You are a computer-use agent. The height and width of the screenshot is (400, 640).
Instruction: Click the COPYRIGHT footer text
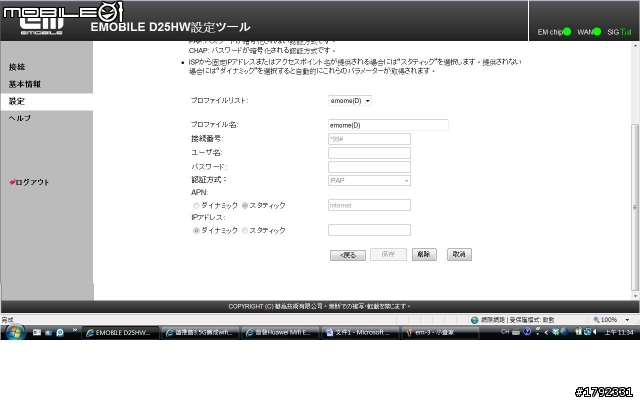pyautogui.click(x=319, y=306)
